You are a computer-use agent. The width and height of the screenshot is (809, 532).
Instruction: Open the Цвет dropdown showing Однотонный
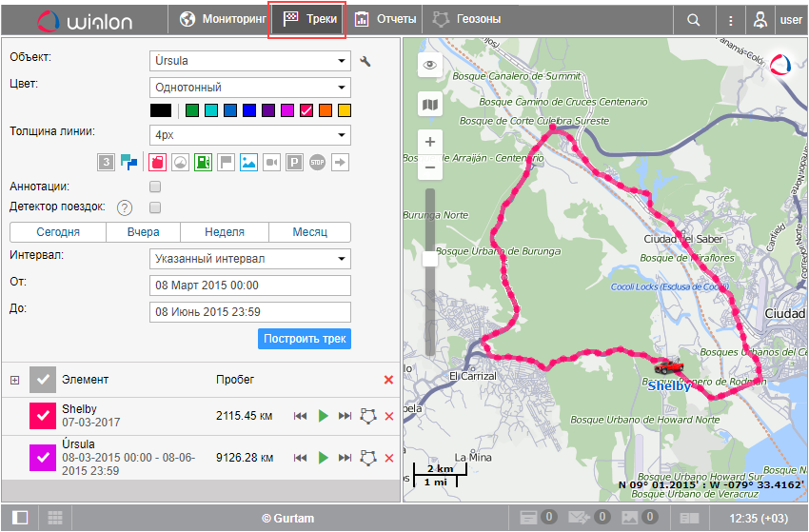[250, 88]
